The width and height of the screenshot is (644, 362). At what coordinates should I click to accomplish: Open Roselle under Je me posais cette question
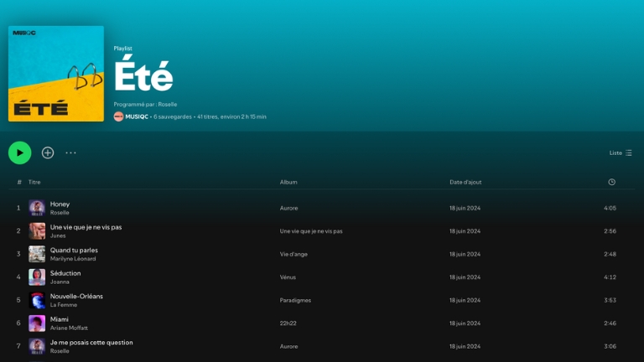click(x=60, y=351)
